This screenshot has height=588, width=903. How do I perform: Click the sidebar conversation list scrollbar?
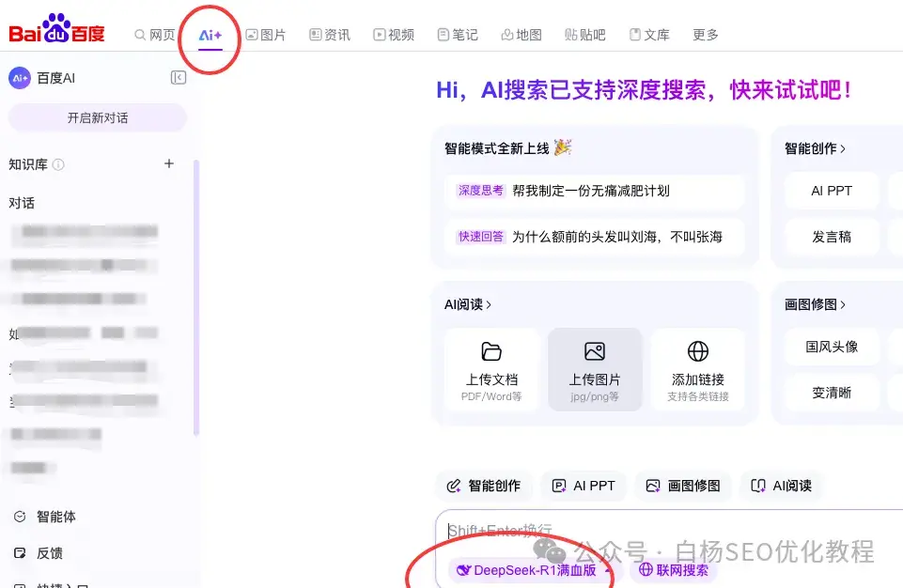pyautogui.click(x=196, y=297)
